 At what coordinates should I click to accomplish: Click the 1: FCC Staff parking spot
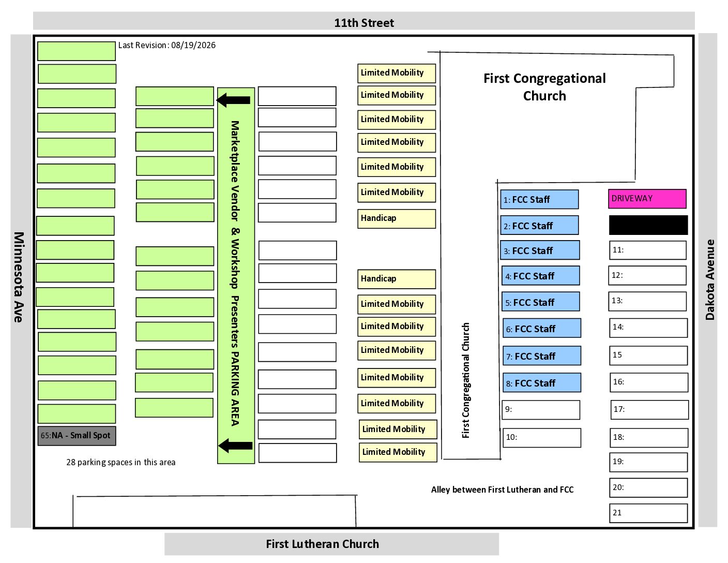click(x=539, y=199)
